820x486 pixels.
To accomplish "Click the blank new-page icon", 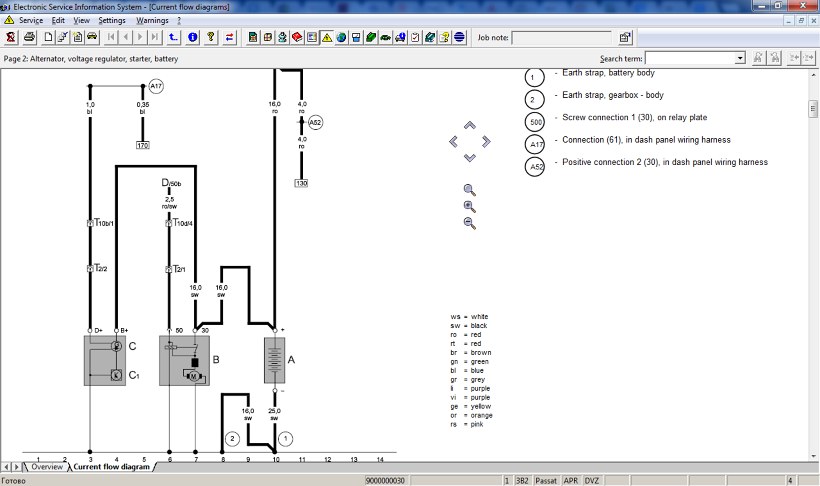I will 49,37.
